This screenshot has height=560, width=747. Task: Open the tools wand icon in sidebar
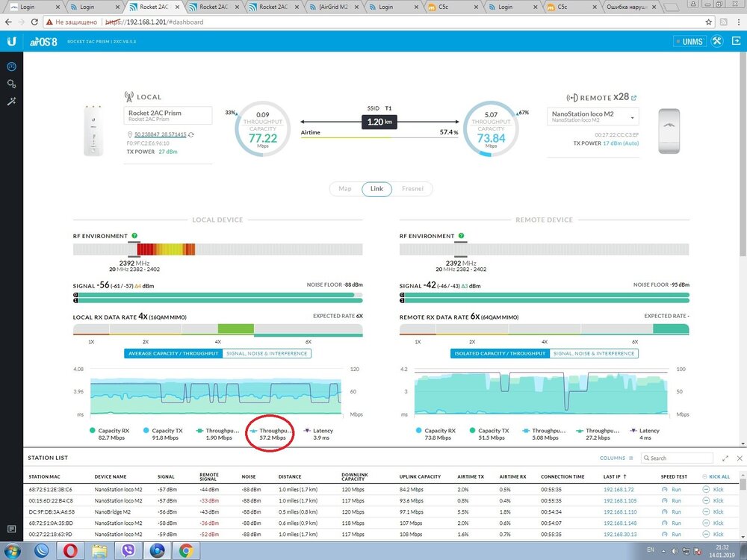(x=11, y=102)
